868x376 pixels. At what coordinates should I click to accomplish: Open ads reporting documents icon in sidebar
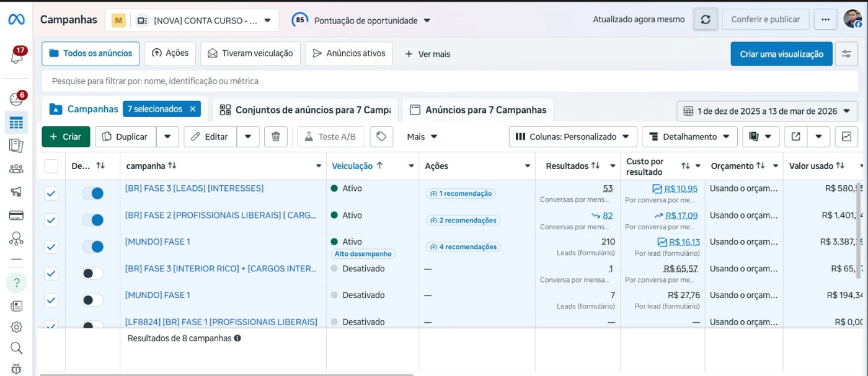16,146
